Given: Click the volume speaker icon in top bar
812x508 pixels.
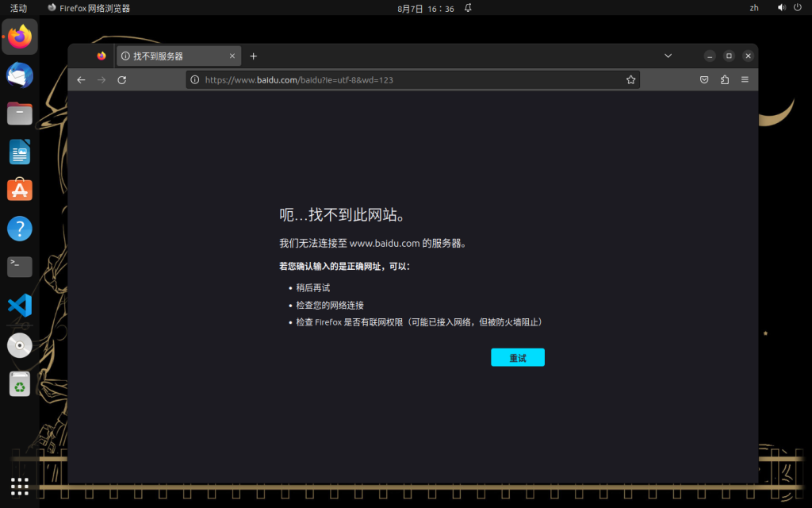Looking at the screenshot, I should tap(781, 8).
